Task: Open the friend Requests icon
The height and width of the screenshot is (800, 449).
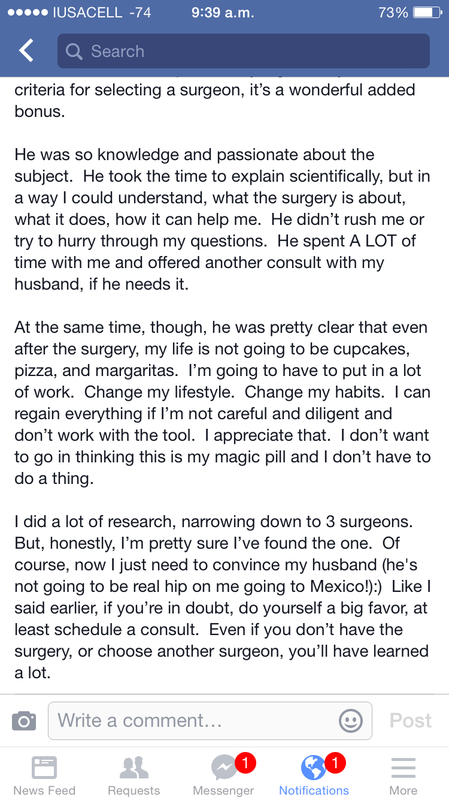Action: click(x=134, y=767)
